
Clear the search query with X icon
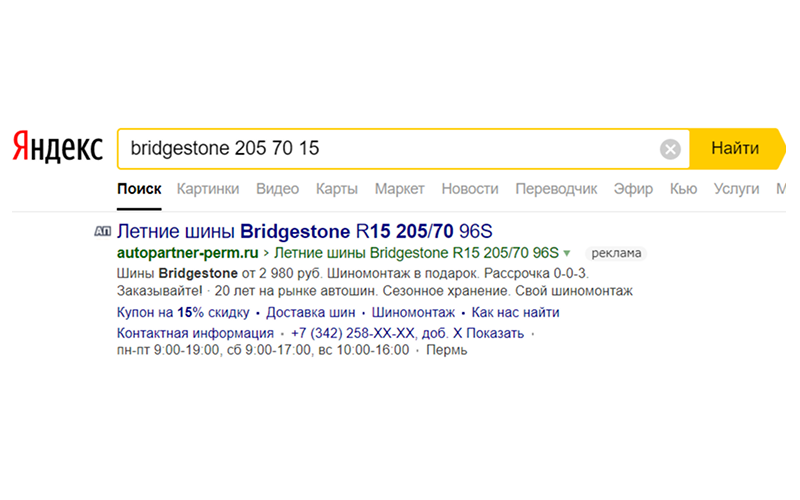[670, 150]
